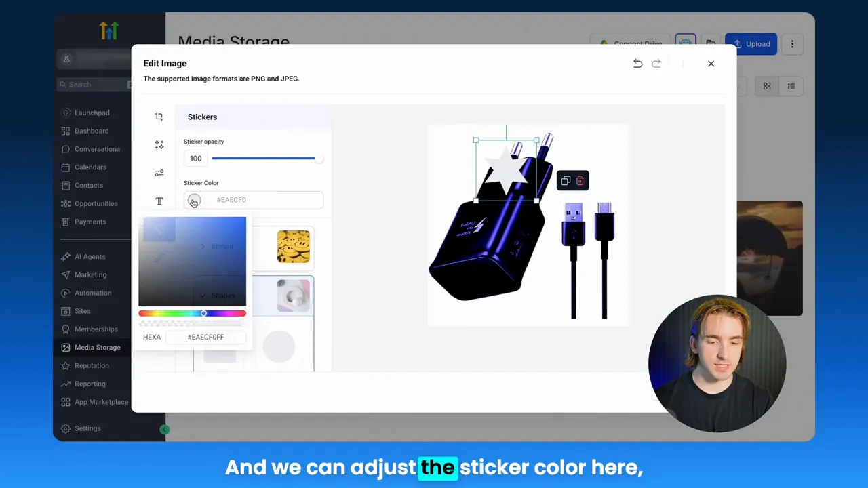The width and height of the screenshot is (868, 488).
Task: Open the three-dot more options menu
Action: click(792, 44)
